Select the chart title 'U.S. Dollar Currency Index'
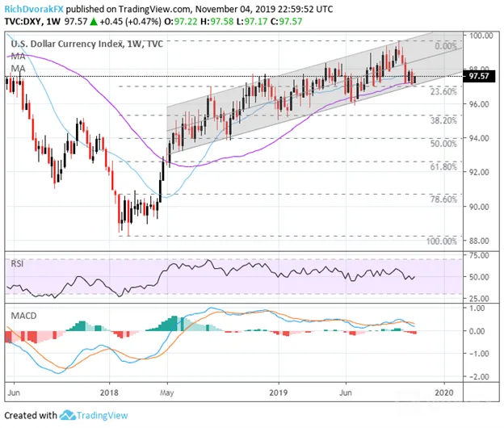504x428 pixels. [x=67, y=44]
